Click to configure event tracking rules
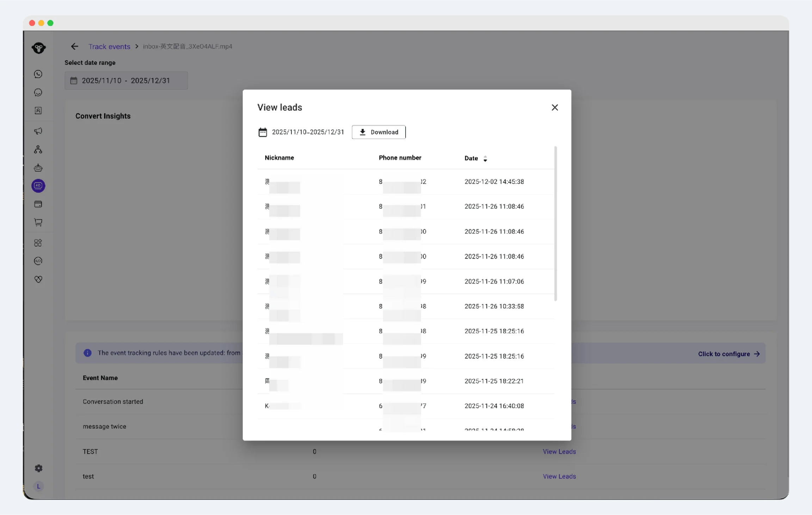Viewport: 812px width, 515px height. (729, 354)
